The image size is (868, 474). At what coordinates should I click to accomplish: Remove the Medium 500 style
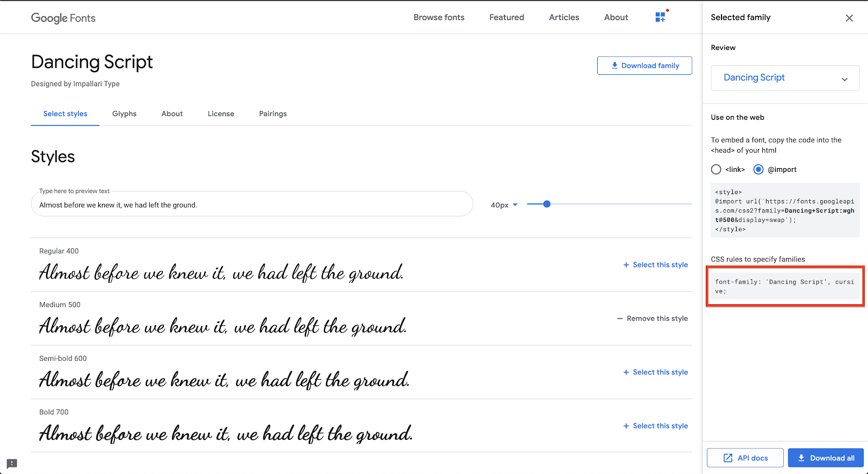pyautogui.click(x=652, y=318)
